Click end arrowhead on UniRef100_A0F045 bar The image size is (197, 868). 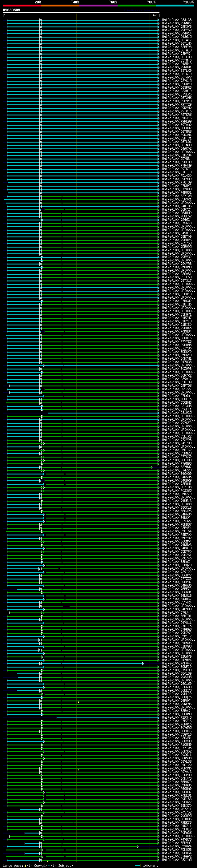click(x=143, y=664)
